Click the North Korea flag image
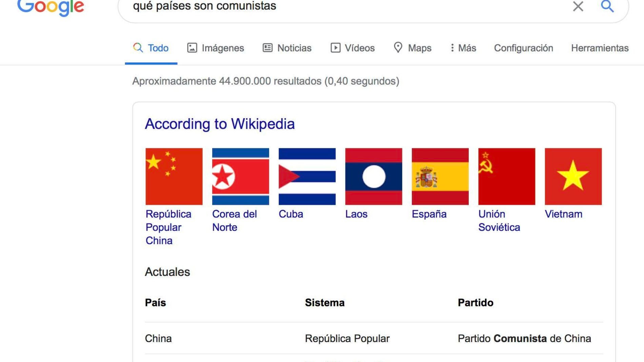This screenshot has width=644, height=362. click(x=241, y=176)
